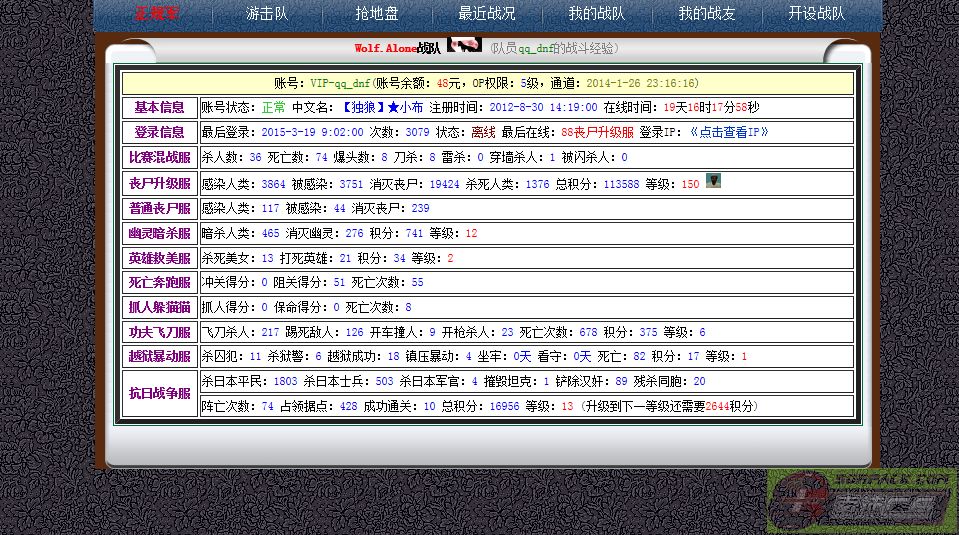Click the 88丧尸升级服 last-online server link
Screen dimensions: 959x535
[x=598, y=132]
